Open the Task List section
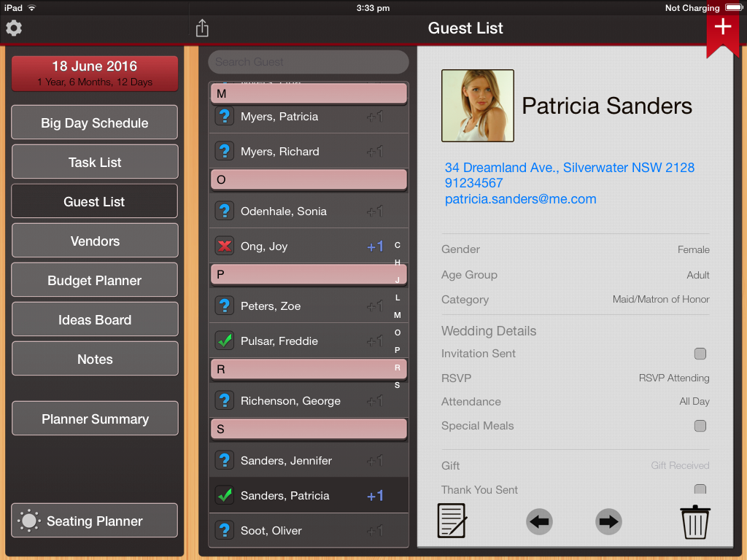747x560 pixels. (x=95, y=162)
